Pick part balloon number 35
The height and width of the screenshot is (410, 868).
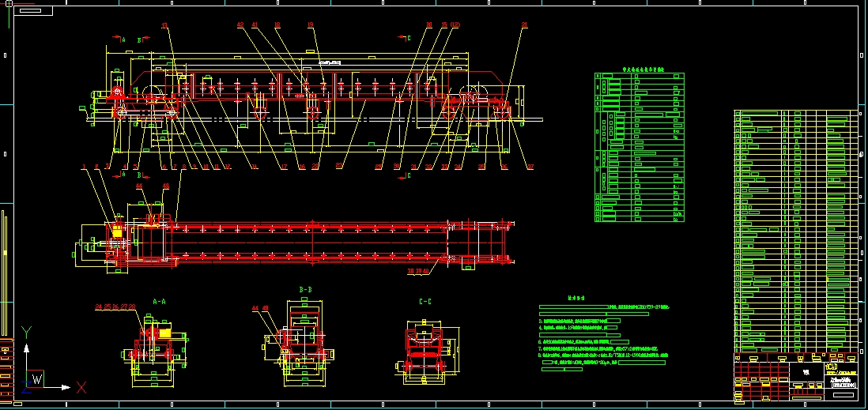481,167
